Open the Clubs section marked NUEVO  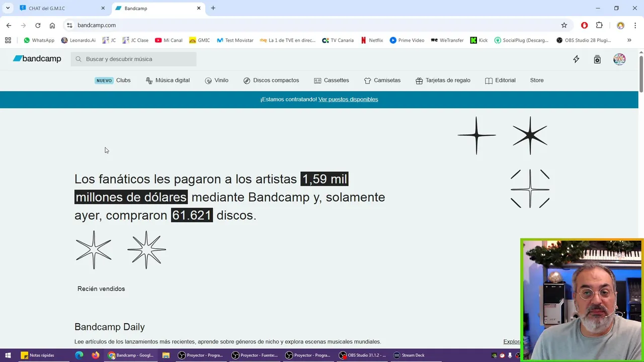pos(113,80)
